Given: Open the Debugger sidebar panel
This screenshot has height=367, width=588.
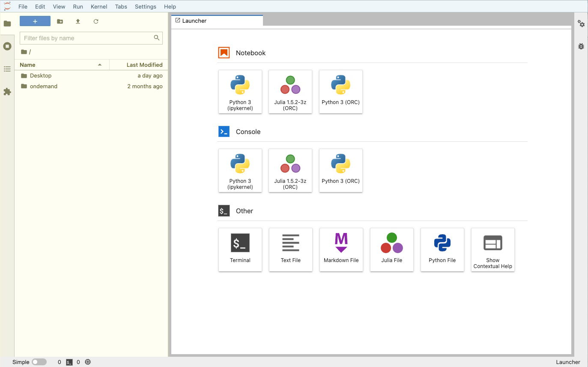Looking at the screenshot, I should (x=581, y=46).
